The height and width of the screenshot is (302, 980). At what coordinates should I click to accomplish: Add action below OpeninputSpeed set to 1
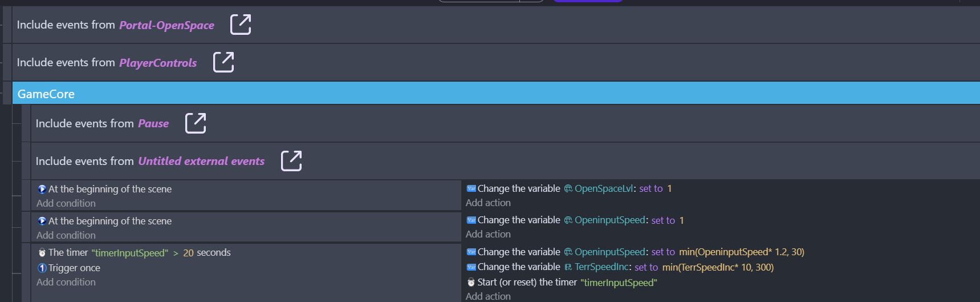pos(488,234)
